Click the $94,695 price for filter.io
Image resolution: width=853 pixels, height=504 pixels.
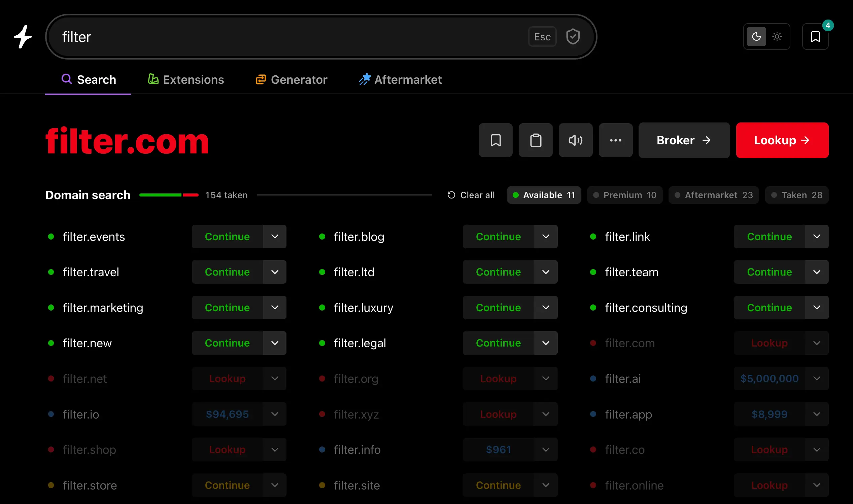click(227, 414)
